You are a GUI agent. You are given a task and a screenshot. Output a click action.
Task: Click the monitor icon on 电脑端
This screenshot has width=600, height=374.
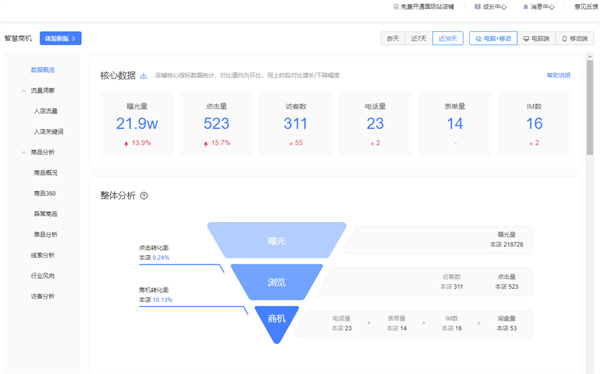click(x=526, y=39)
